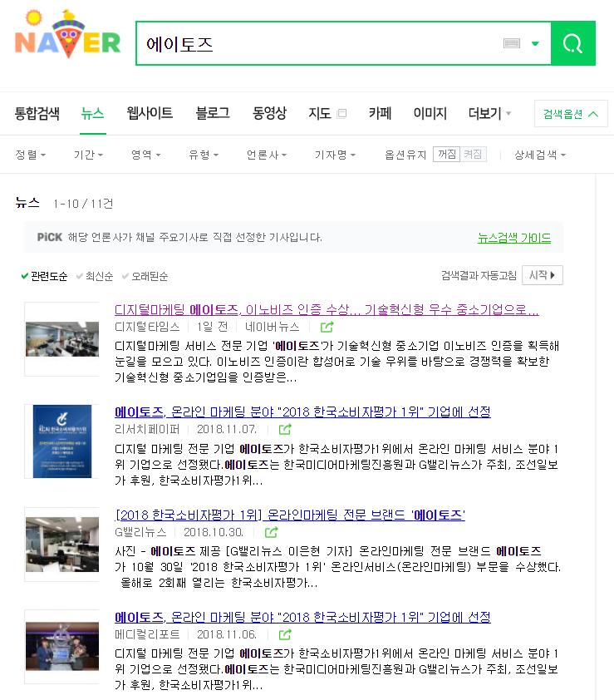Screen dimensions: 614x700
Task: Click the 네이버뉴스 link on 디지털타임스 article
Action: click(x=273, y=327)
